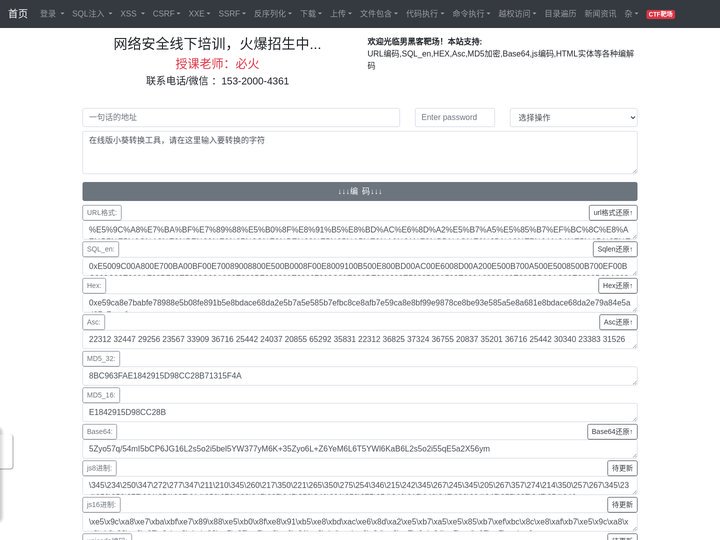Click the text area for characters to convert
Viewport: 720px width, 540px height.
click(x=360, y=152)
